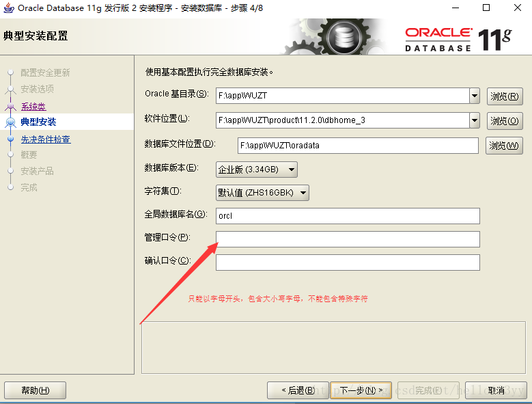
Task: Open software location dropdown arrow
Action: [475, 120]
